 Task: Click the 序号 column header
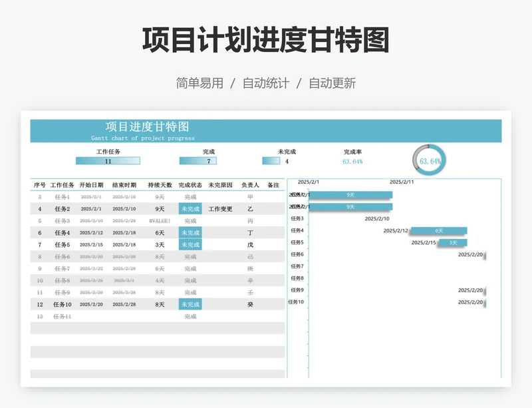pos(39,185)
